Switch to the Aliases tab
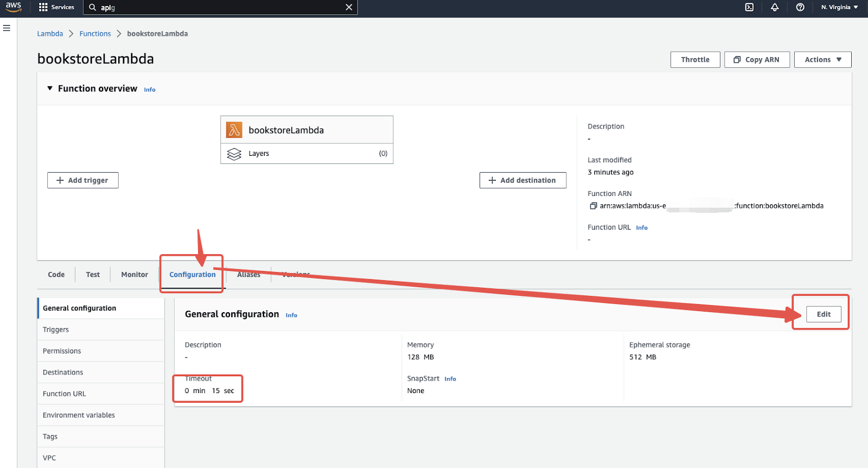 click(x=248, y=275)
